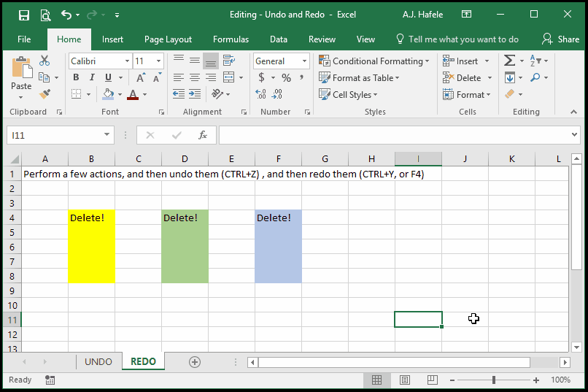Image resolution: width=588 pixels, height=392 pixels.
Task: Set Bottom Align for cell
Action: [x=211, y=61]
